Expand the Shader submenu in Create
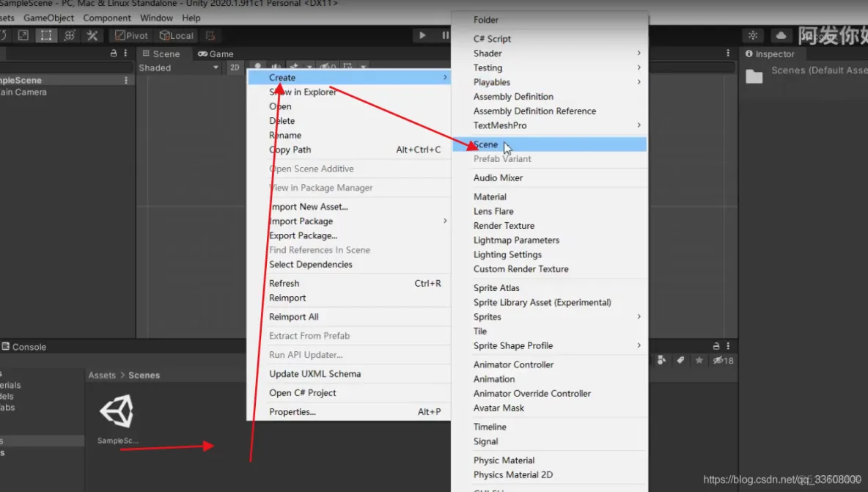Viewport: 868px width, 492px height. (550, 53)
